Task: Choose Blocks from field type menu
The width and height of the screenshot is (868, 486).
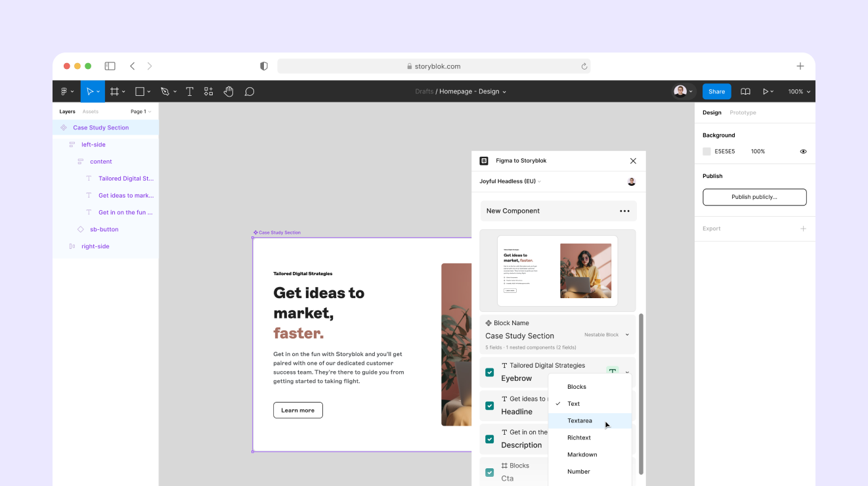Action: 590,387
